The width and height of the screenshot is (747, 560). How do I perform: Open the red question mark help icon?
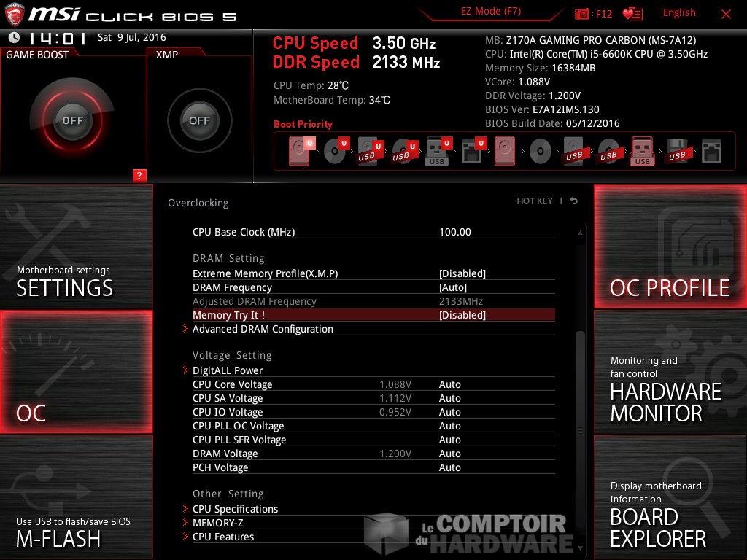[139, 175]
